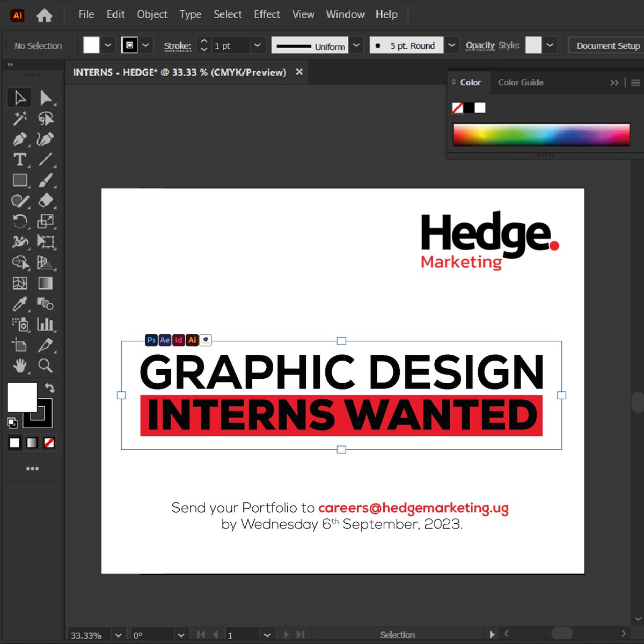644x644 pixels.
Task: Pick the Column Graph tool
Action: (46, 324)
